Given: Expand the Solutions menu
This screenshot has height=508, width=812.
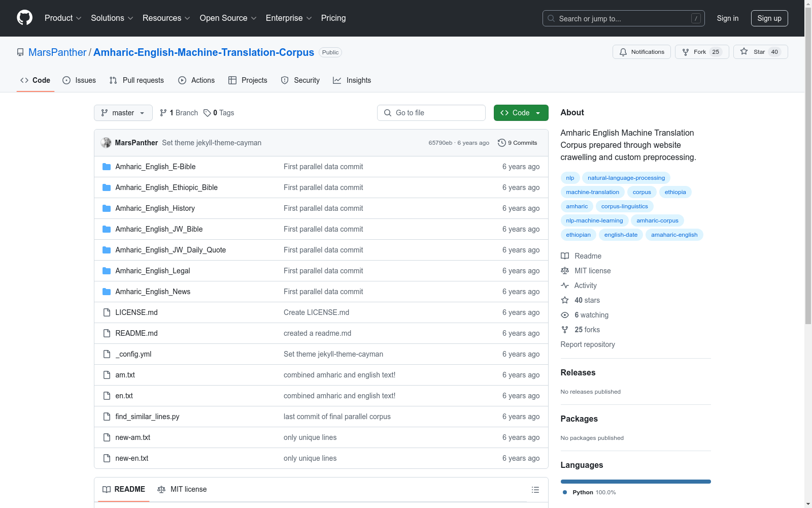Looking at the screenshot, I should tap(112, 18).
